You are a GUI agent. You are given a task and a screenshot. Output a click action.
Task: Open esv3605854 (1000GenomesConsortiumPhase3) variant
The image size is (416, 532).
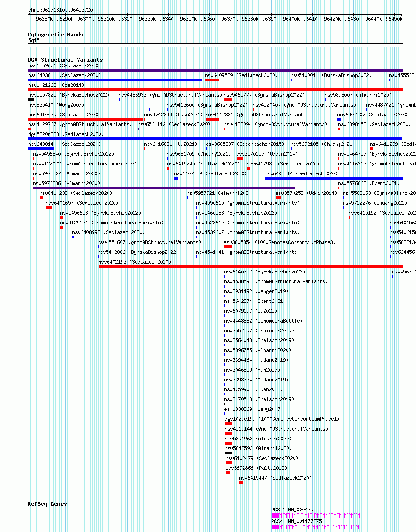tap(280, 243)
